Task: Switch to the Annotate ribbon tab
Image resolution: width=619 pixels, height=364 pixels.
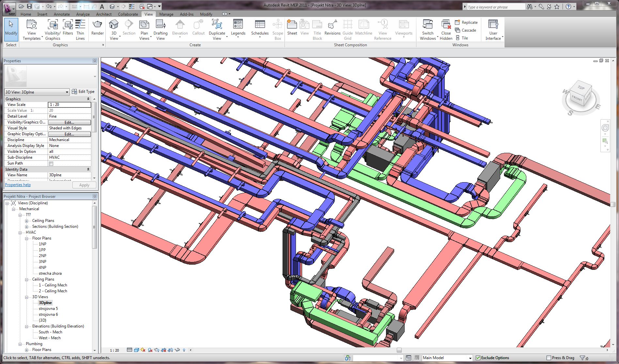Action: (x=62, y=14)
